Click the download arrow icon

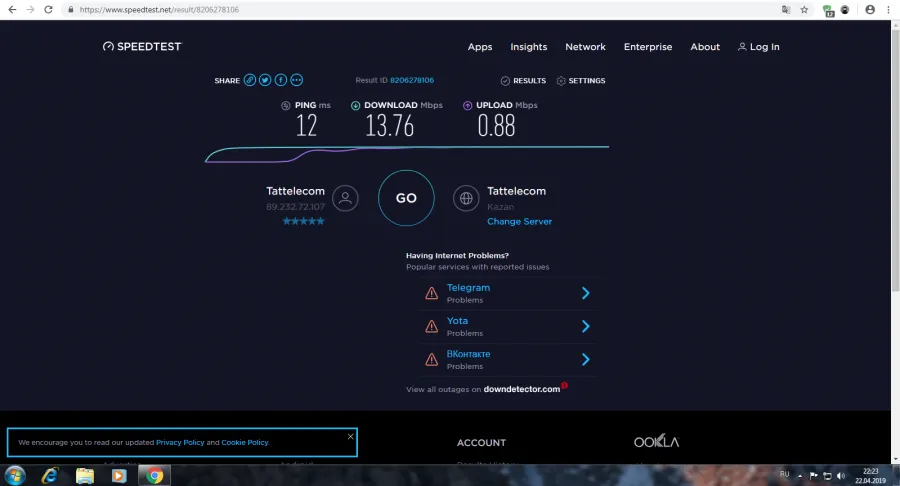tap(355, 106)
